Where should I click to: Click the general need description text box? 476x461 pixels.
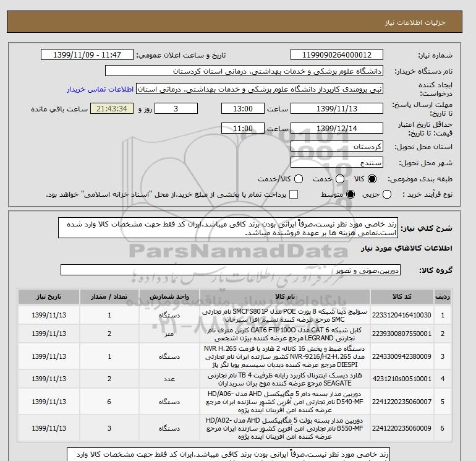228,228
